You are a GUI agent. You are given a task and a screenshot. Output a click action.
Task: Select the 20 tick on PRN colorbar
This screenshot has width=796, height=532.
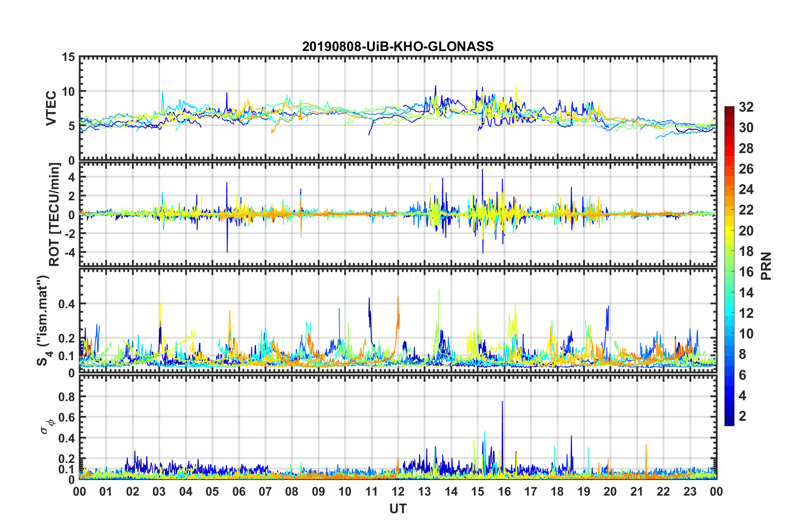[746, 231]
